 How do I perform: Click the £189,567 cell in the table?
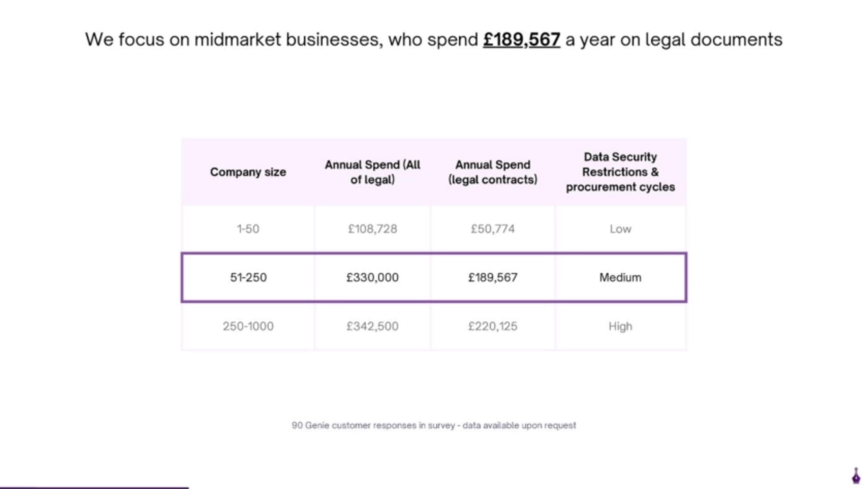[x=493, y=277]
